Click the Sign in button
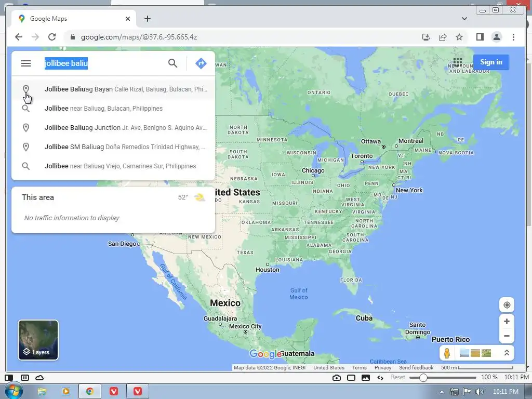Image resolution: width=532 pixels, height=399 pixels. (x=491, y=62)
